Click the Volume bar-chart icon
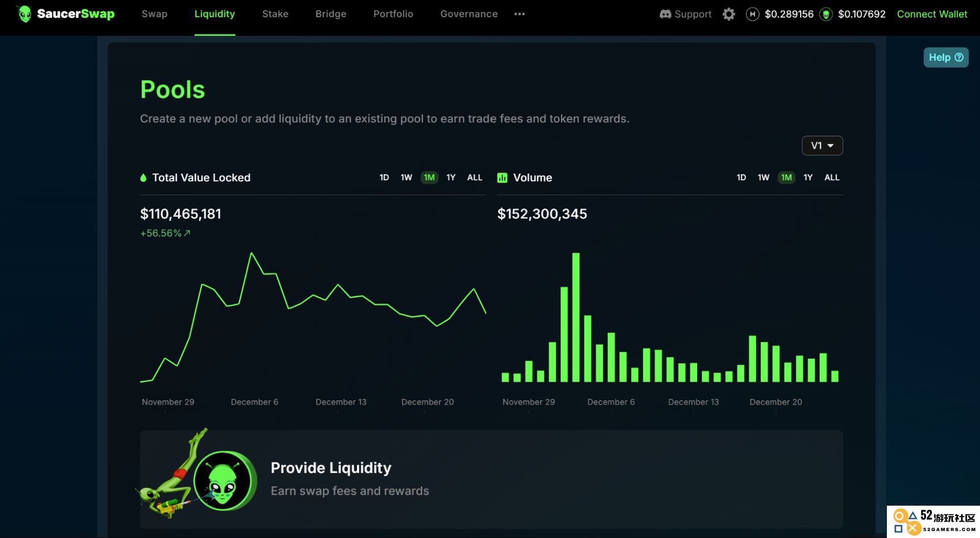 [503, 178]
